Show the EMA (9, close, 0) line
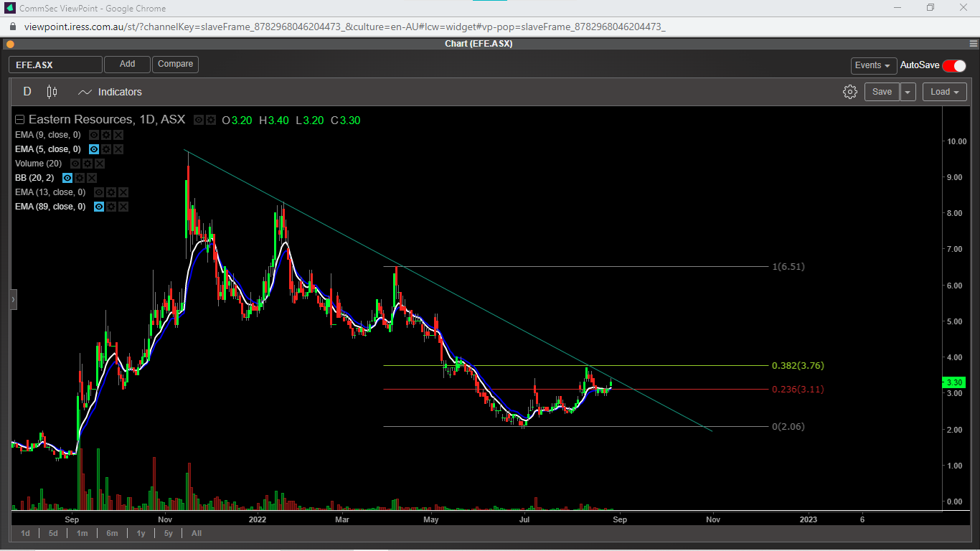 click(94, 135)
